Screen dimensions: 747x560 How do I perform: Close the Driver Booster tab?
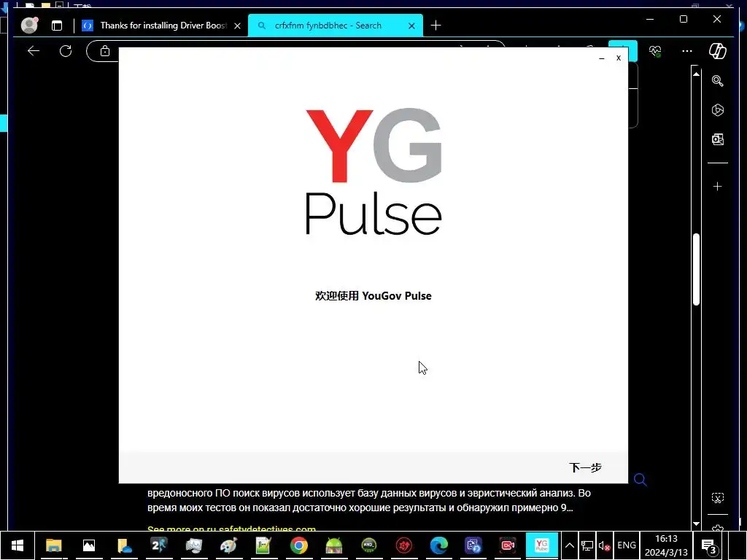coord(237,26)
